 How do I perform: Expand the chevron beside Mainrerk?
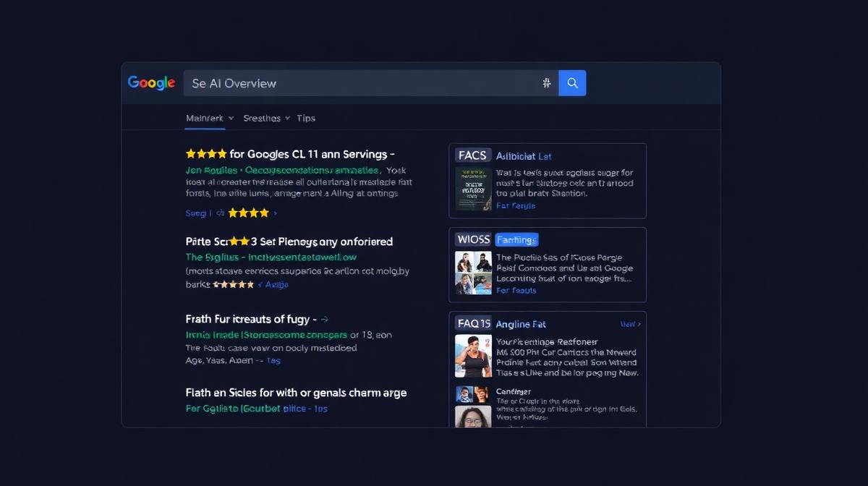tap(231, 118)
